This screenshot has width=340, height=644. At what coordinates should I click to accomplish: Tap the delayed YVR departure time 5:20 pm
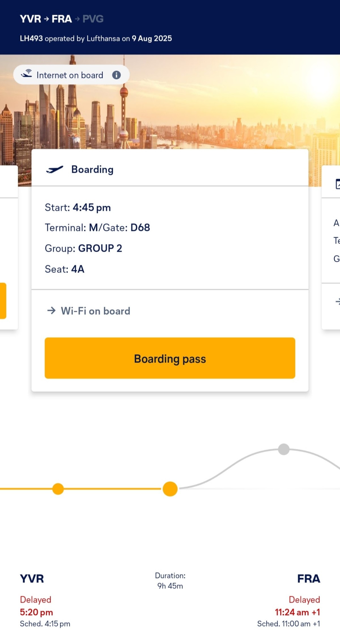pyautogui.click(x=36, y=612)
